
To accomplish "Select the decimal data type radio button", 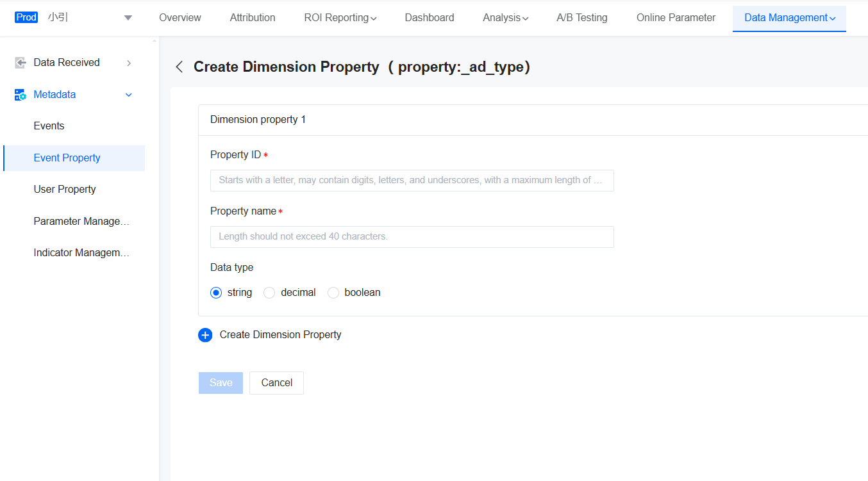I will (x=269, y=292).
